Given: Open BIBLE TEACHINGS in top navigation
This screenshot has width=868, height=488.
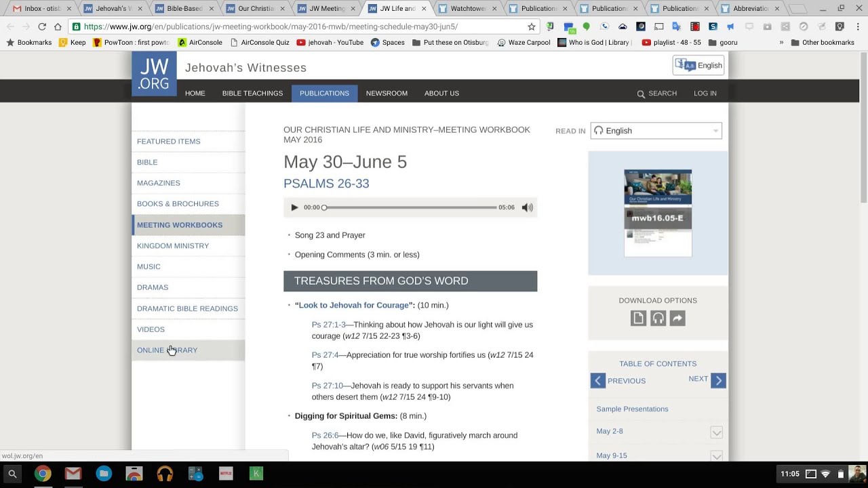Looking at the screenshot, I should pos(252,94).
